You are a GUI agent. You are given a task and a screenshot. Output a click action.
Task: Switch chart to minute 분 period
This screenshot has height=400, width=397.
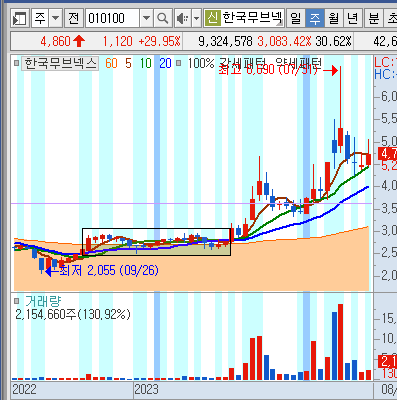pos(374,18)
